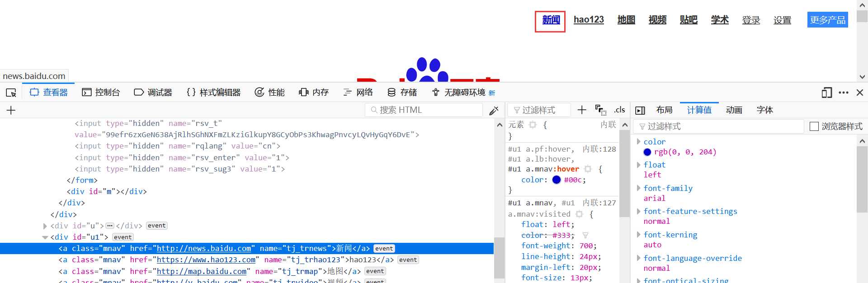Open the 字体 fonts tab

coord(765,110)
